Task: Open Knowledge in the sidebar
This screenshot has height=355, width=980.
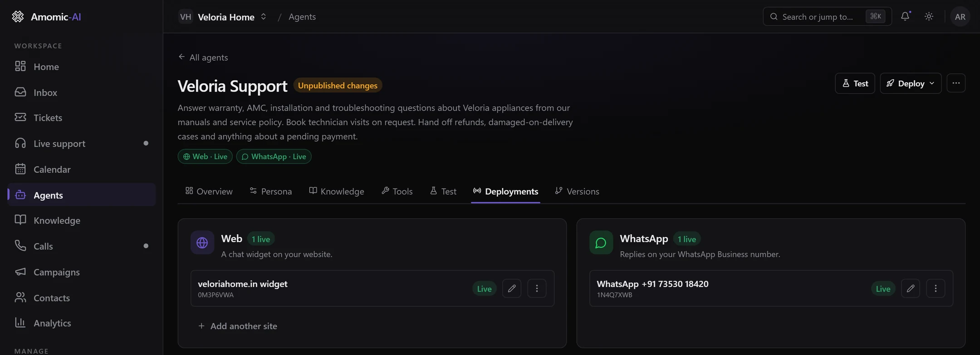Action: tap(82, 220)
